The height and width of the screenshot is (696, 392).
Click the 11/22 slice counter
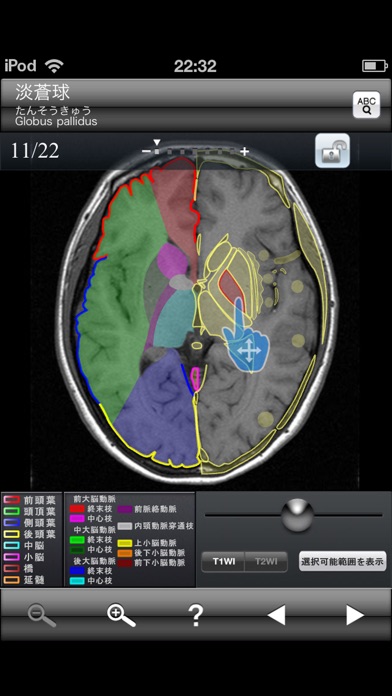click(35, 151)
